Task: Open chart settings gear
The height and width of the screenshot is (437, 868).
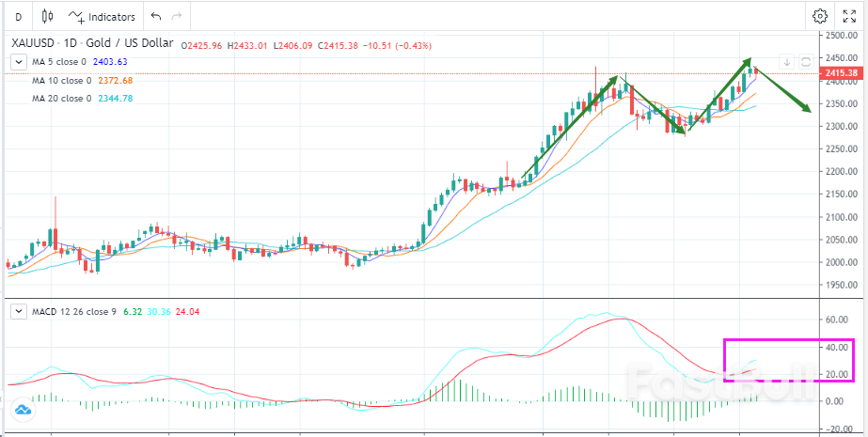Action: [819, 17]
